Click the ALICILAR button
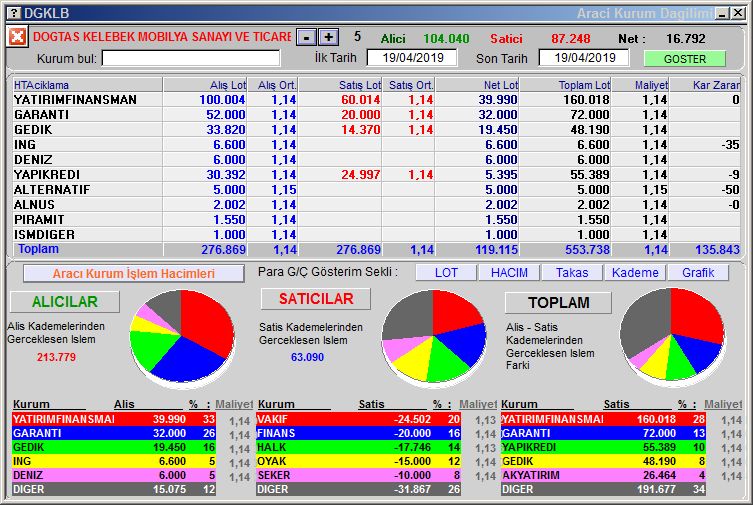This screenshot has height=505, width=753. point(65,301)
